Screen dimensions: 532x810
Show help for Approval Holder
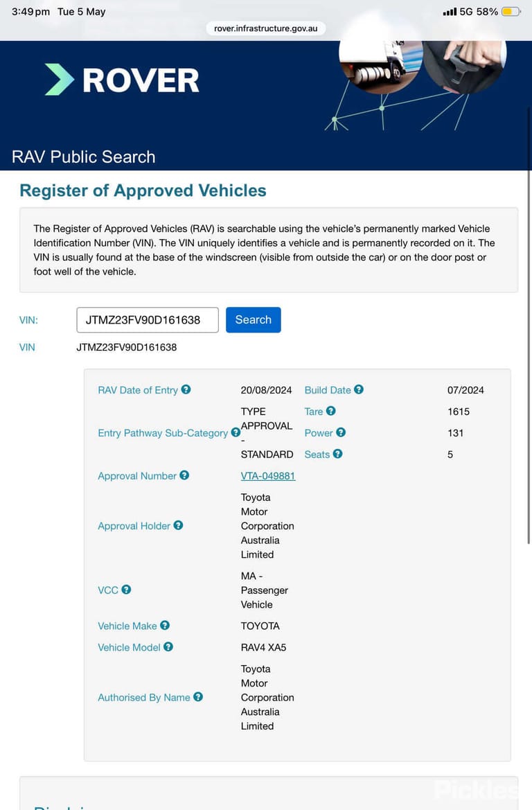click(178, 525)
